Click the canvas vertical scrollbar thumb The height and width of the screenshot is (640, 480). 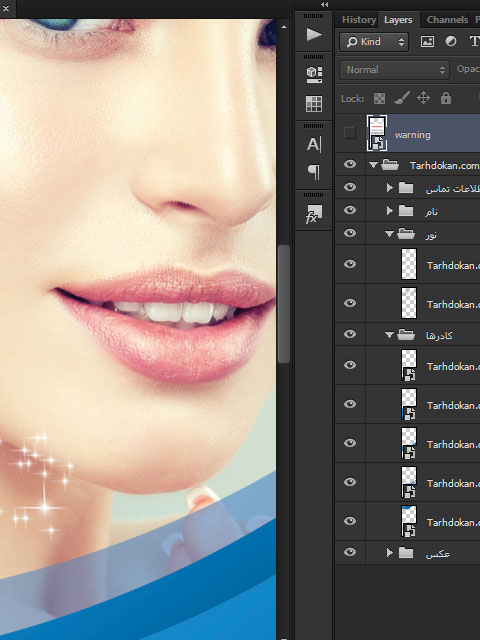tap(284, 303)
